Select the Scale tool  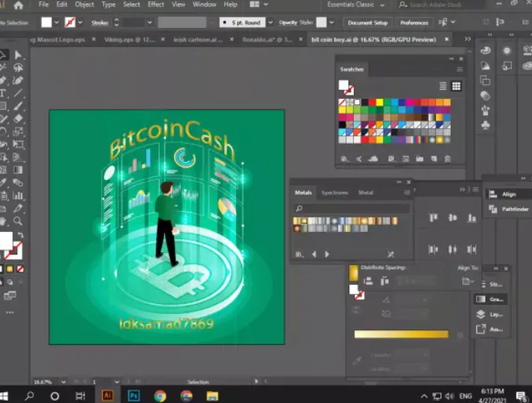(x=18, y=131)
